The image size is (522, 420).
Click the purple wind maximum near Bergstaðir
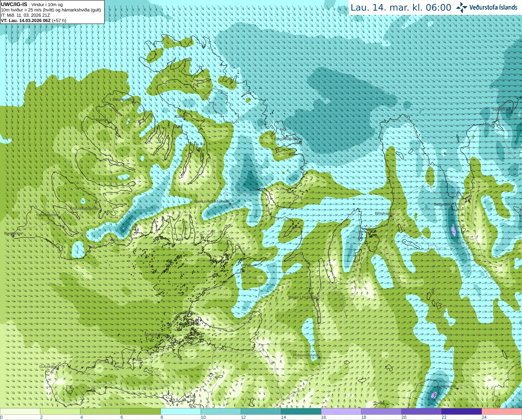click(x=453, y=231)
